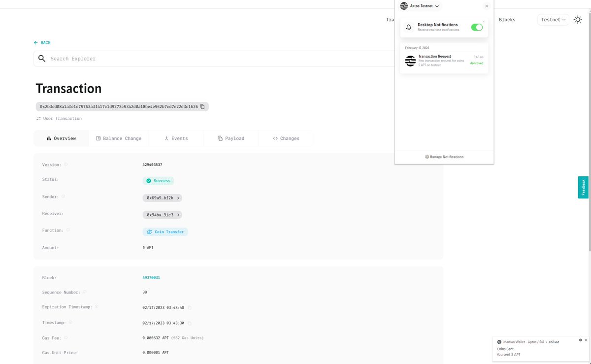The width and height of the screenshot is (591, 364).
Task: Click the magnifier icon in the search bar
Action: [x=42, y=59]
